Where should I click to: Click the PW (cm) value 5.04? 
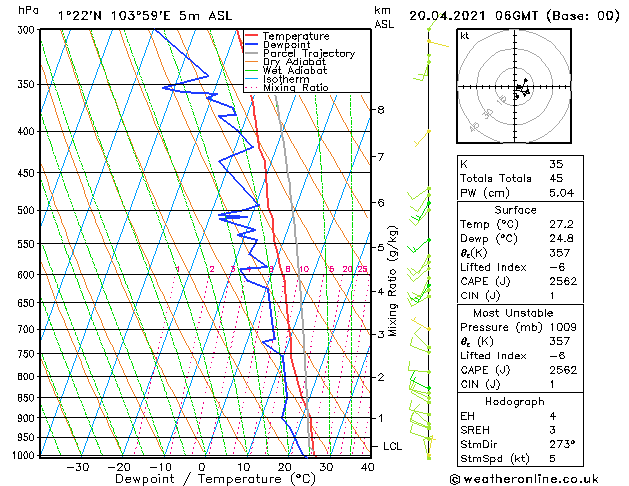point(562,193)
